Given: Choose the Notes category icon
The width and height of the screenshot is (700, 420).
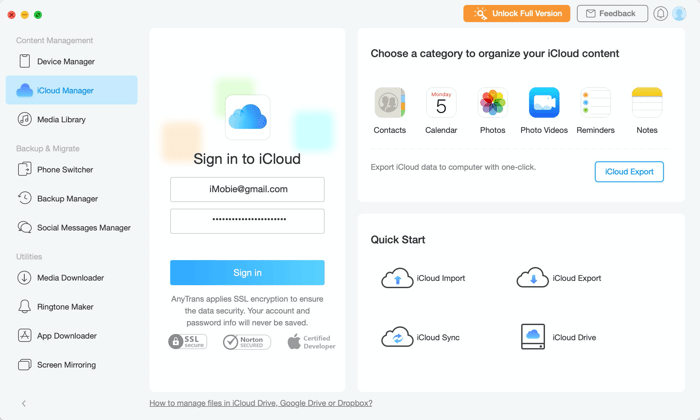Looking at the screenshot, I should pyautogui.click(x=647, y=103).
